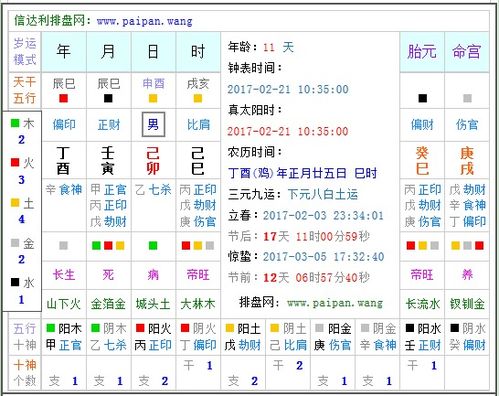
Task: Click the boxed 男 gender button
Action: coord(153,125)
